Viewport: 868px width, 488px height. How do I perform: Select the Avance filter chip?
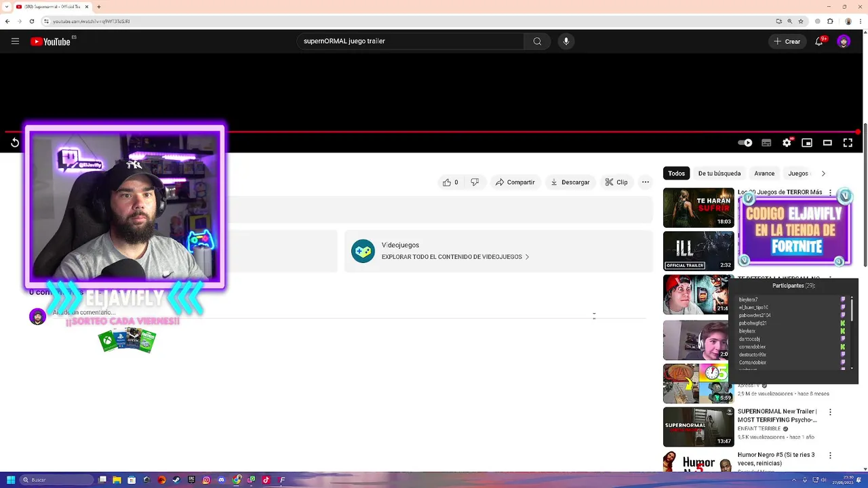point(764,174)
